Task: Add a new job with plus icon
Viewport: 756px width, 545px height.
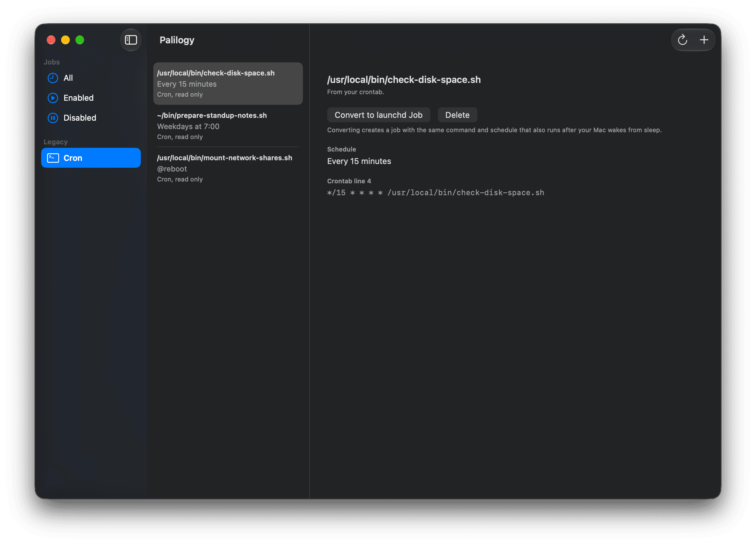Action: pyautogui.click(x=704, y=40)
